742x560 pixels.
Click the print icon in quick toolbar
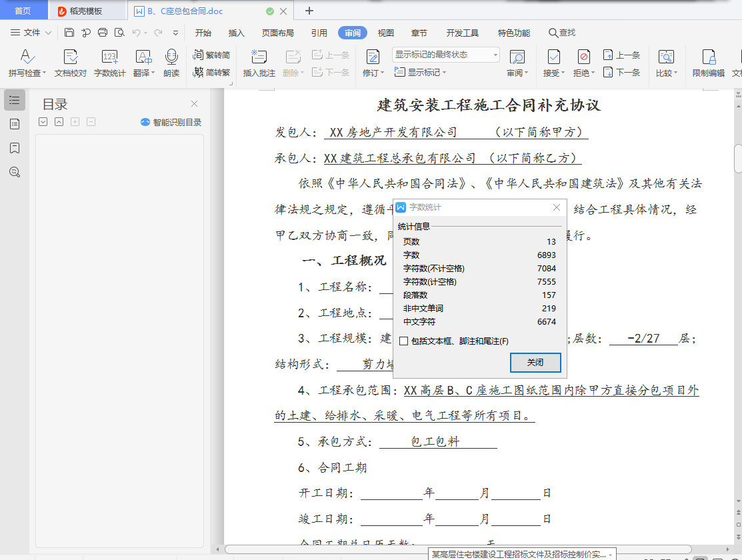click(103, 33)
